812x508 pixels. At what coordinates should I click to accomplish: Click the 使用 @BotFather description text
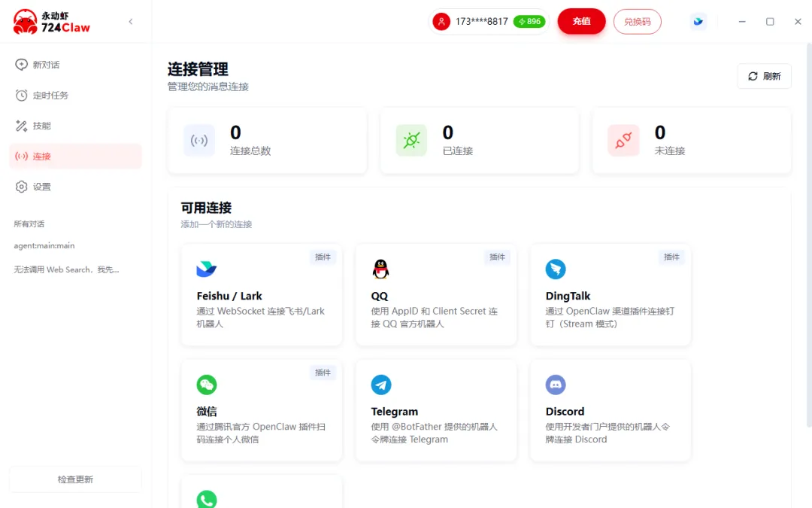point(434,433)
